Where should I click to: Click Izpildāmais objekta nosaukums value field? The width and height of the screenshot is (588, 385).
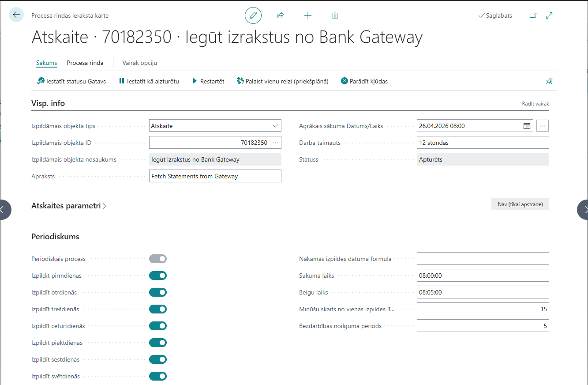(x=215, y=159)
